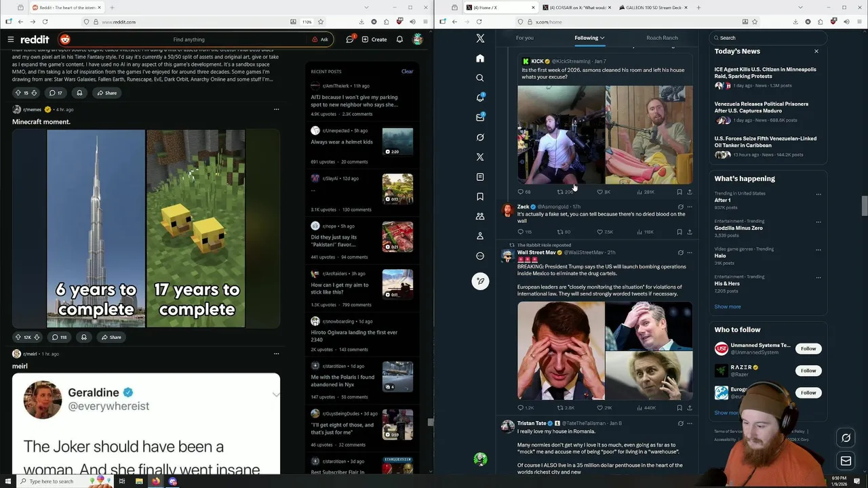Open Communities icon in X sidebar
This screenshot has width=868, height=488.
(x=480, y=216)
